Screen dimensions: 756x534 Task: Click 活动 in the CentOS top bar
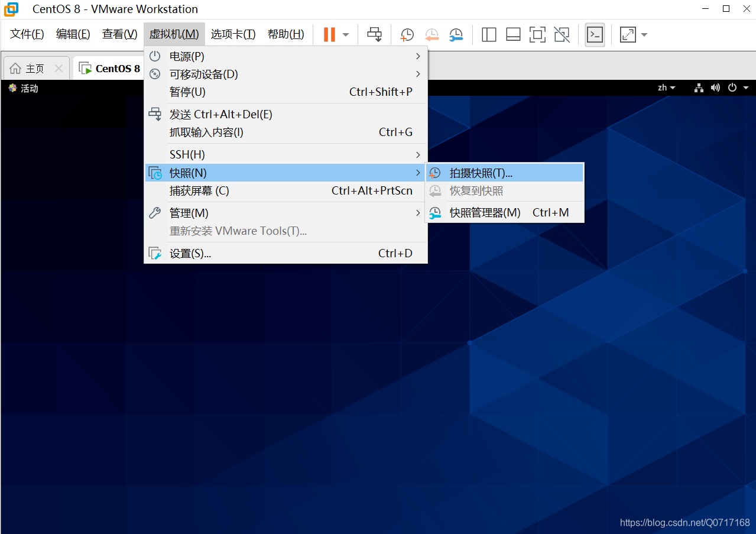(x=29, y=88)
